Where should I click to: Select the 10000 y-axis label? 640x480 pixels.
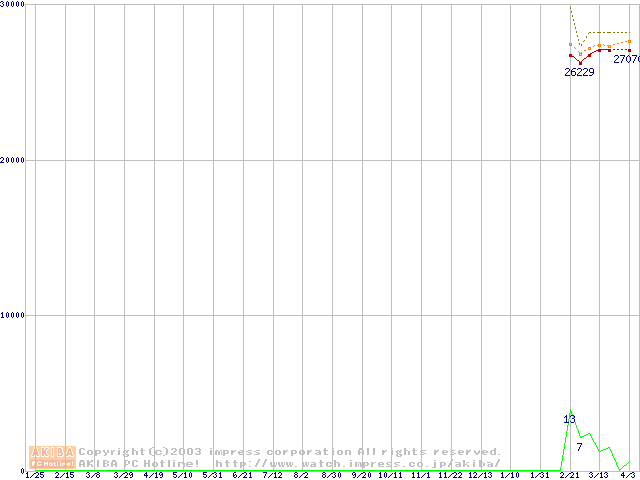12,315
